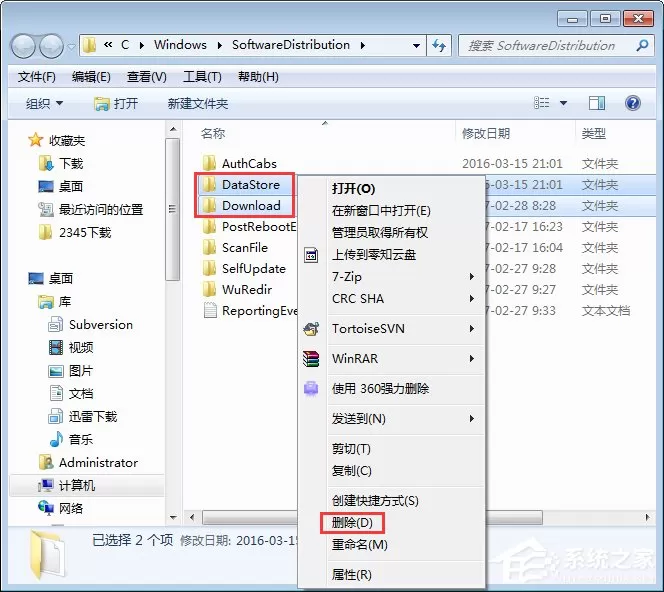Choose Copy (复制) in context menu

point(351,471)
